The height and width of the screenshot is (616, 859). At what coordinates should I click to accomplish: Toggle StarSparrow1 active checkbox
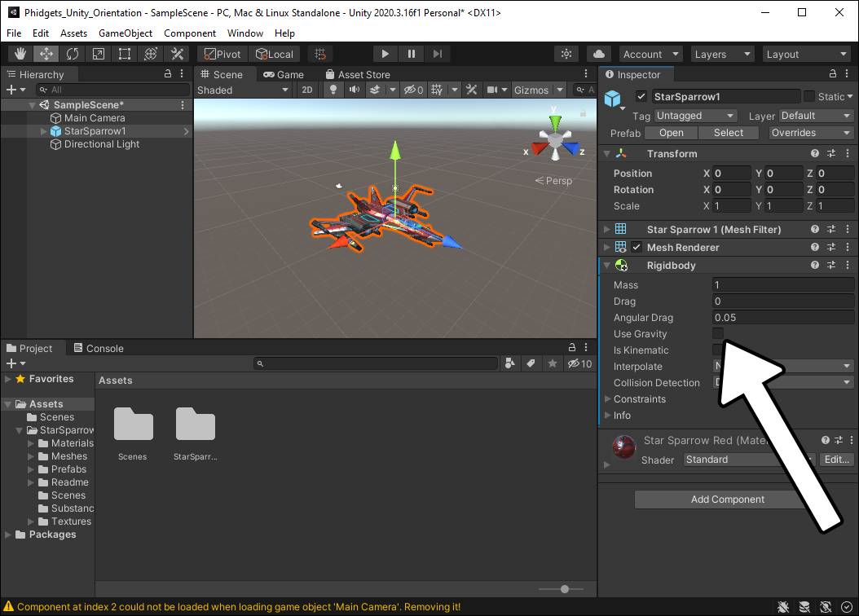[641, 96]
